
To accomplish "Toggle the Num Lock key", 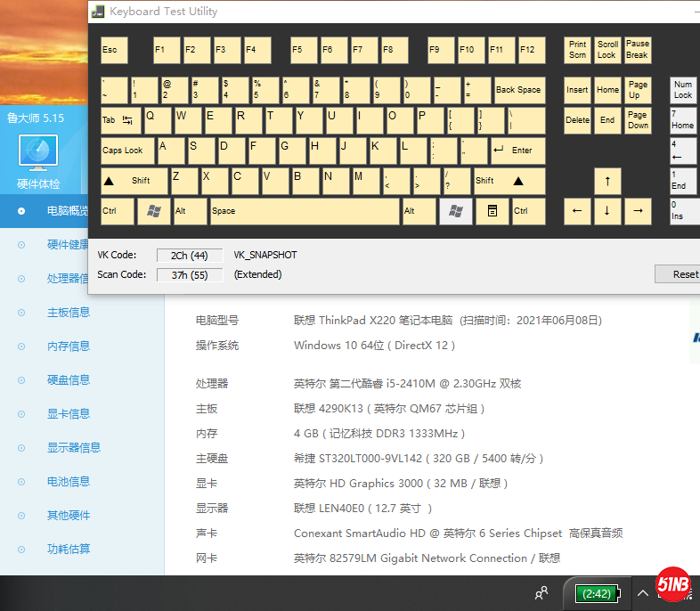I will [683, 90].
